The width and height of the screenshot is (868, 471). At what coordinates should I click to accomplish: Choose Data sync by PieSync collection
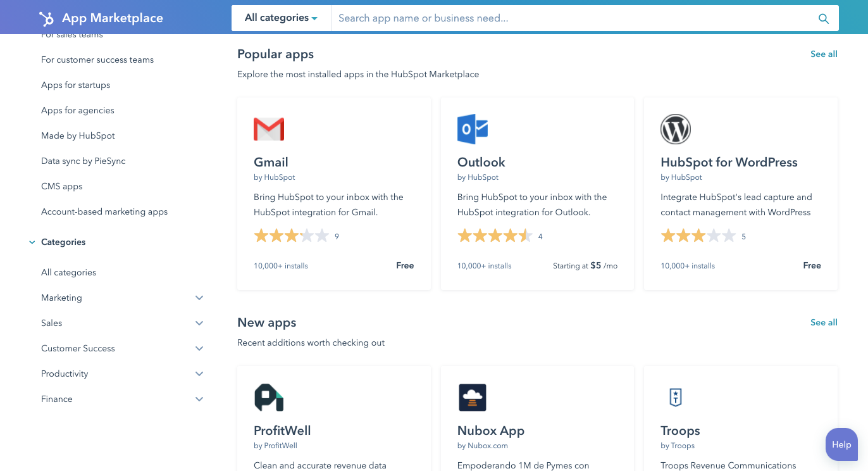tap(83, 161)
